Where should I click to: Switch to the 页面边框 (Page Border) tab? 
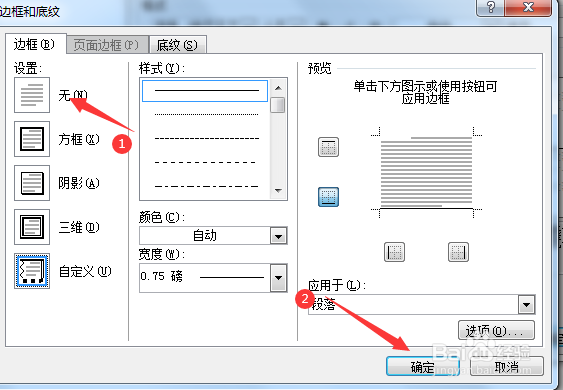[x=107, y=45]
